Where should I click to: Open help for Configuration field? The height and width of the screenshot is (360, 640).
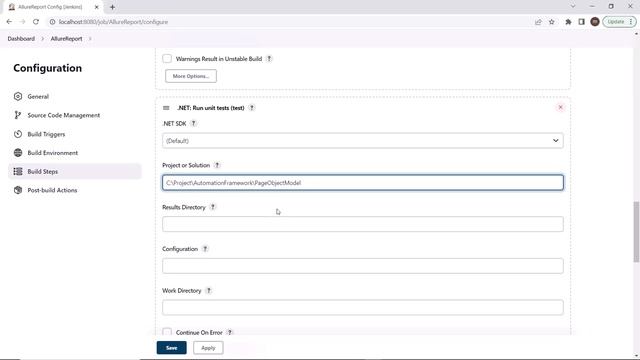click(205, 249)
